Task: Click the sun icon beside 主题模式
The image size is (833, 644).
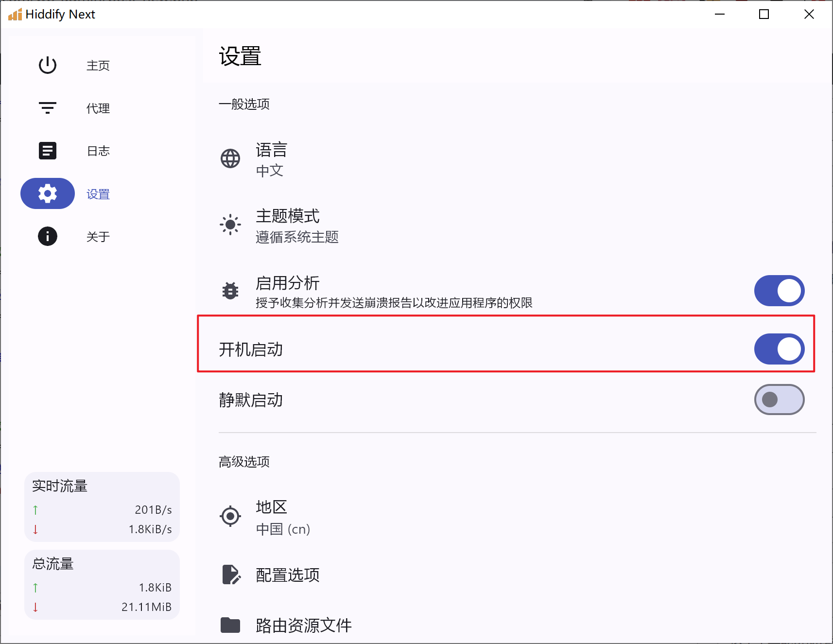Action: tap(230, 225)
